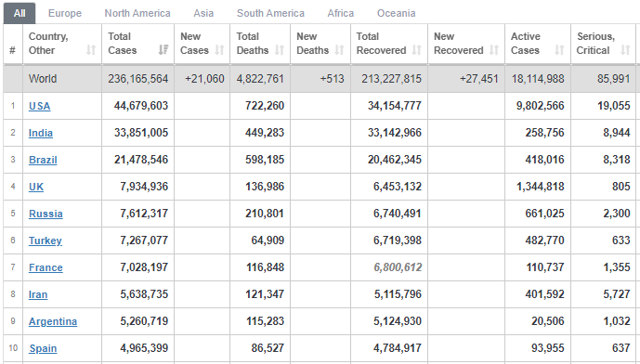Open the India country link
640x364 pixels.
point(41,133)
